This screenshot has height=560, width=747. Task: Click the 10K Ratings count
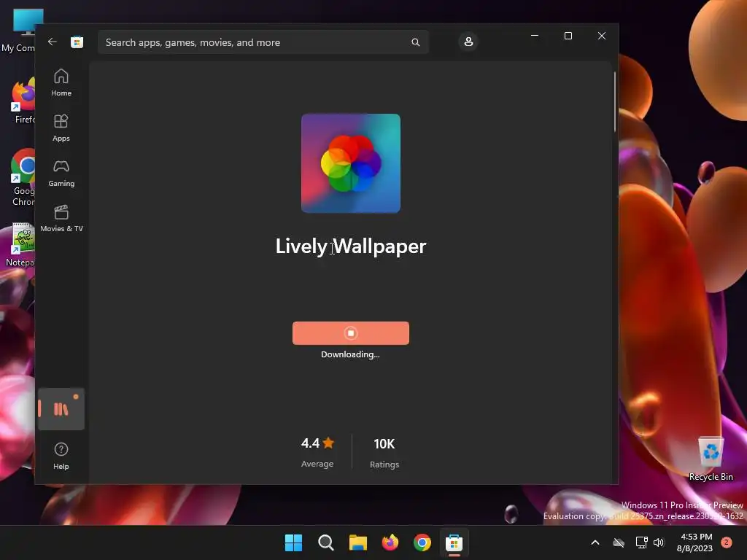coord(384,452)
